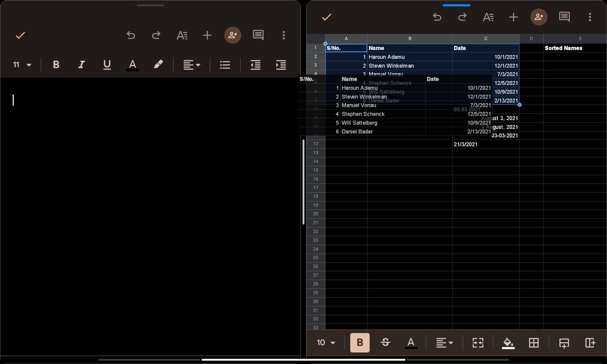This screenshot has height=364, width=607.
Task: Toggle italic in the Docs toolbar
Action: pyautogui.click(x=81, y=65)
